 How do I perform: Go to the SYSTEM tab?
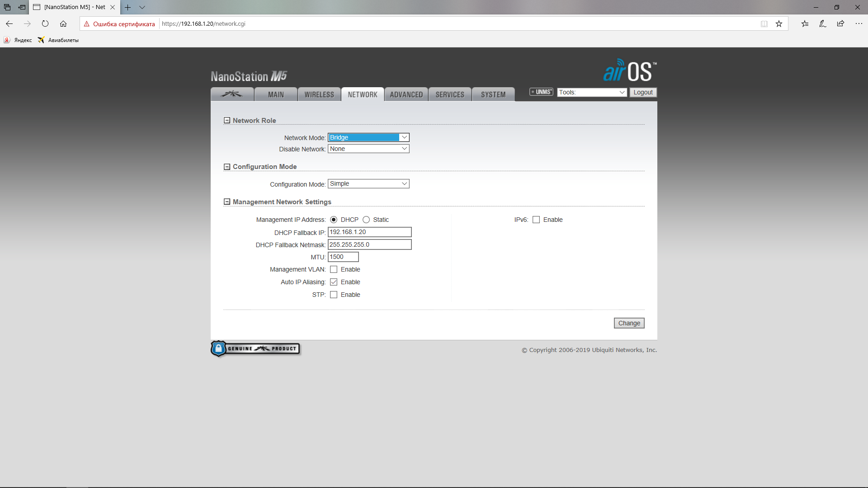[x=493, y=94]
